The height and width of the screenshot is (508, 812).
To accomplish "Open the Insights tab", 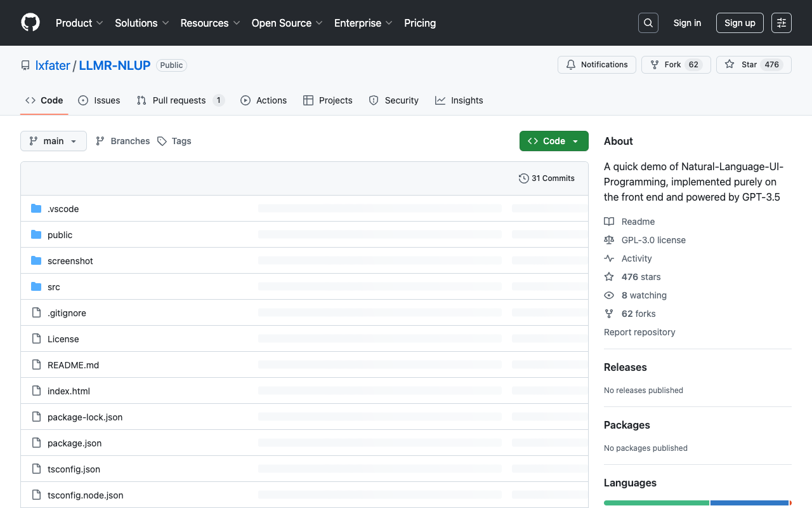I will [459, 100].
